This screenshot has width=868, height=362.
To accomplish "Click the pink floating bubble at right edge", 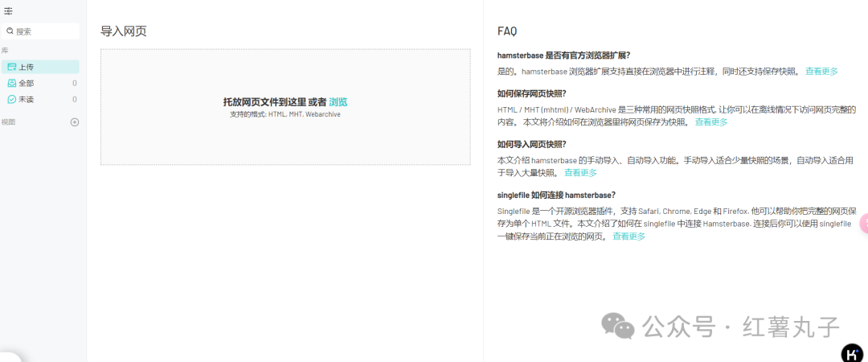I will (x=863, y=224).
